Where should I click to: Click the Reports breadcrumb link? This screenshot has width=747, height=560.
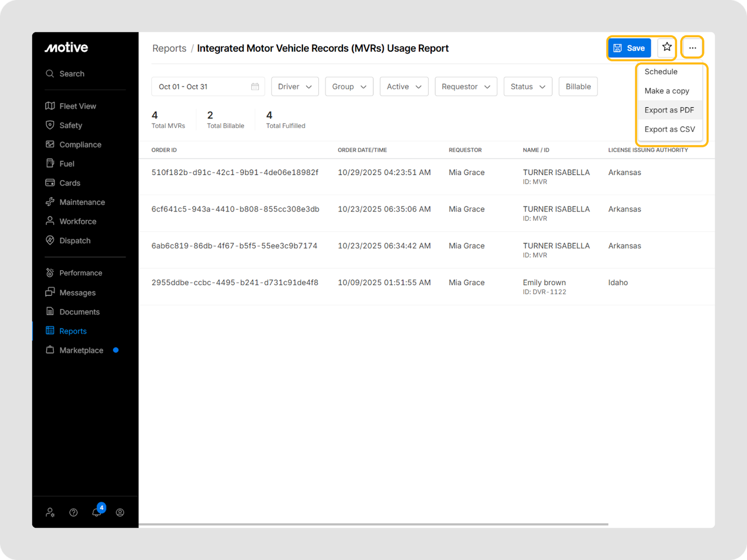(169, 48)
